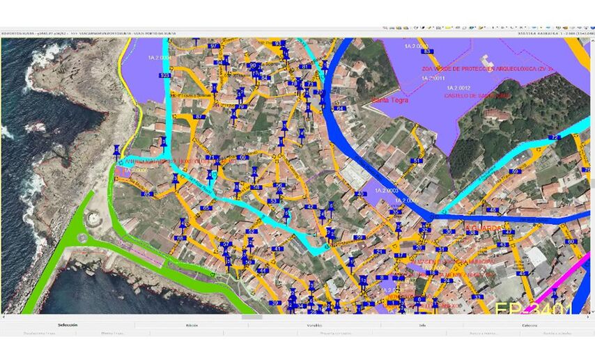Click the blue pin marker numbered 97
The height and width of the screenshot is (364, 595).
tap(213, 46)
